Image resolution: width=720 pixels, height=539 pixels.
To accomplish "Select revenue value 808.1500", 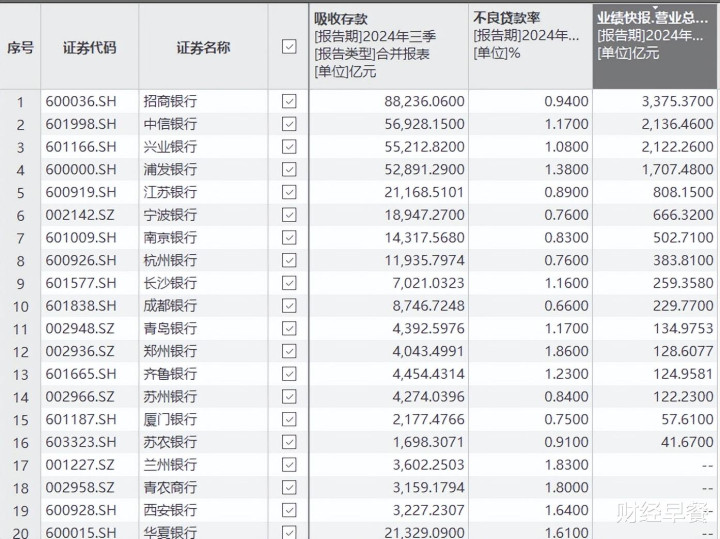I will [x=683, y=192].
